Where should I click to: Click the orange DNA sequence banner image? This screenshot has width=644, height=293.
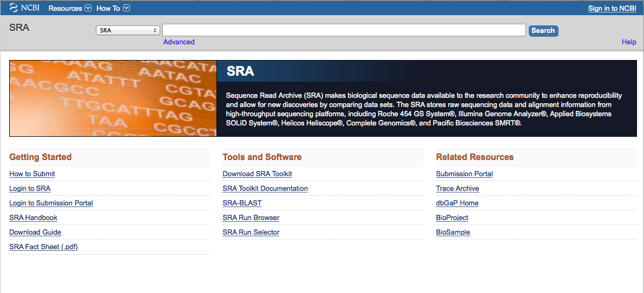coord(113,98)
